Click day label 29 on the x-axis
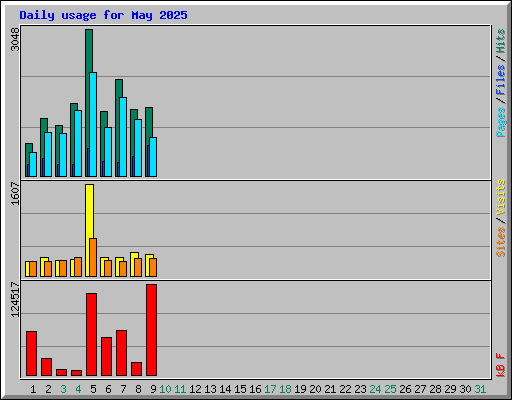Viewport: 512px width, 400px height. [450, 389]
